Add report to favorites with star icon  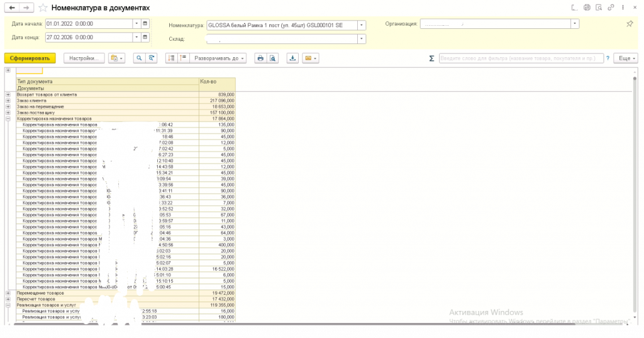[42, 8]
